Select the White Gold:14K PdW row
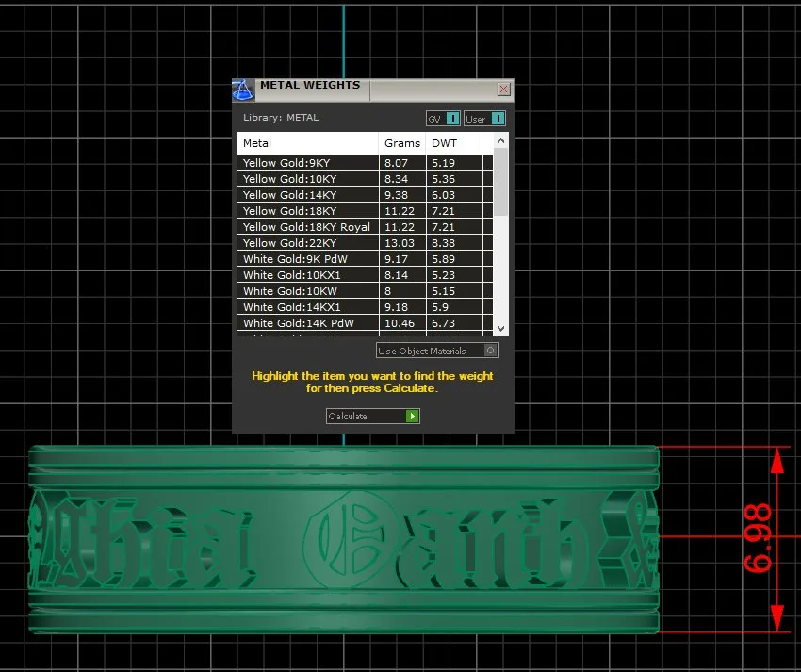Screen dimensions: 801x672 (365, 323)
